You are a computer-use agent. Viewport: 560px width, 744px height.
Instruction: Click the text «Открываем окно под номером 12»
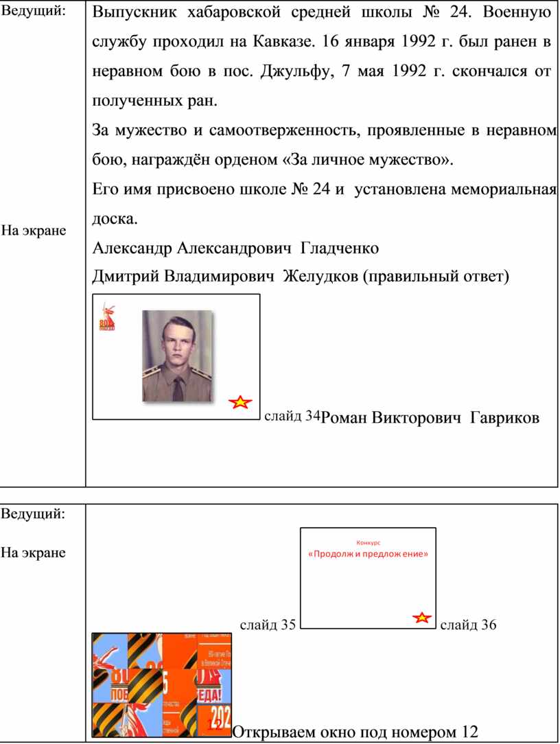pyautogui.click(x=355, y=732)
